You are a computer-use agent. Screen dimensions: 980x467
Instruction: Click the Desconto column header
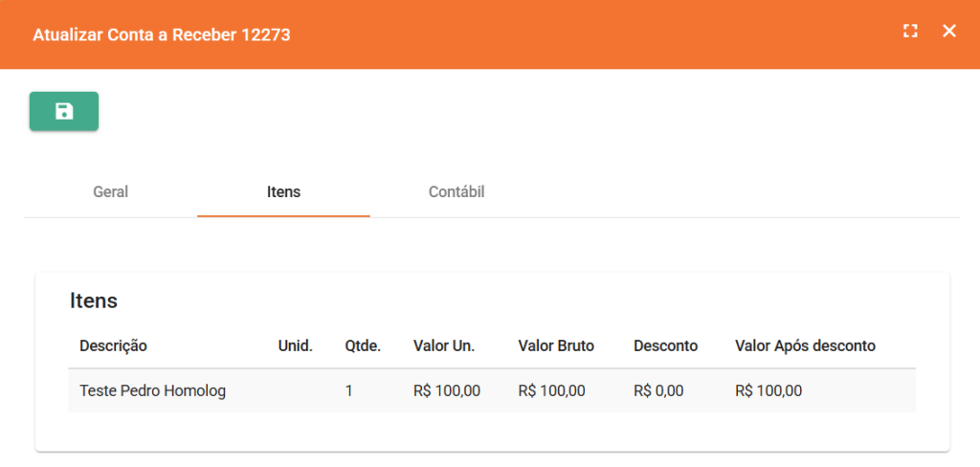pyautogui.click(x=665, y=345)
